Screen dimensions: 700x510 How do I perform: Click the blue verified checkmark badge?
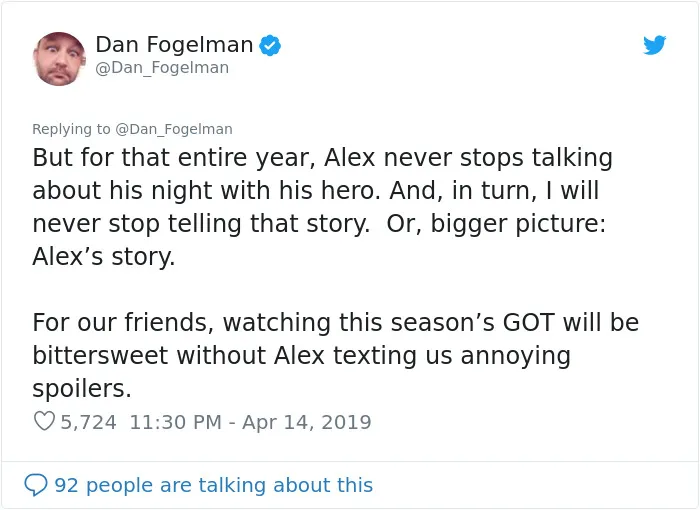[x=270, y=46]
